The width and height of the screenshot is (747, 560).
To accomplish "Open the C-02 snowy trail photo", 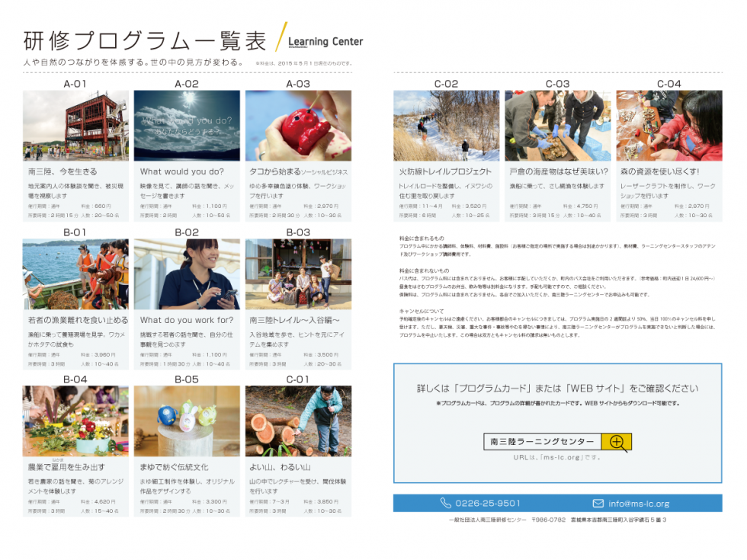I will click(447, 126).
